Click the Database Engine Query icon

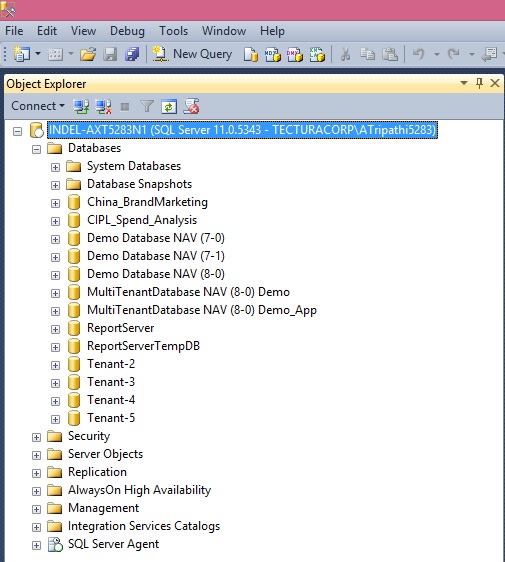[x=251, y=54]
